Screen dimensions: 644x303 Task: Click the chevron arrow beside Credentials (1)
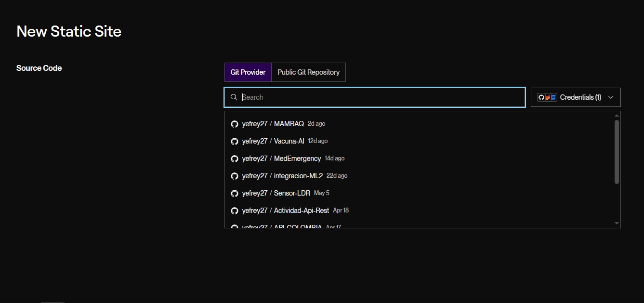(611, 97)
